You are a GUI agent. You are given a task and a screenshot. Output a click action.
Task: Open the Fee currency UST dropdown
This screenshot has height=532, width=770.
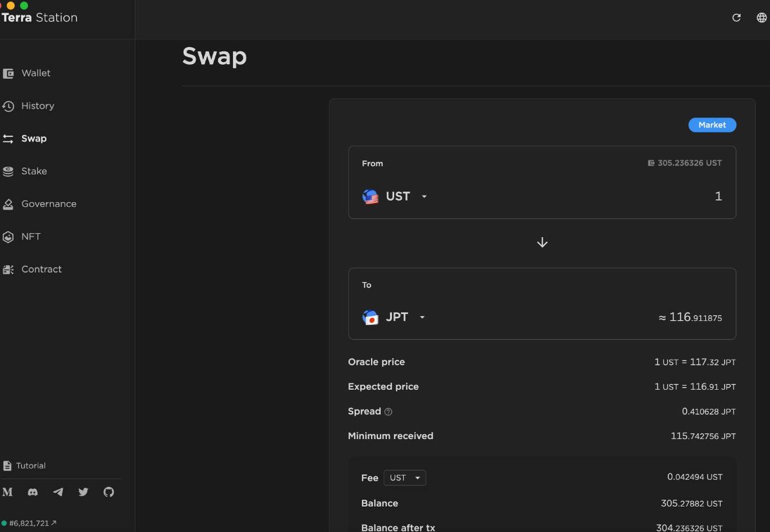point(405,478)
